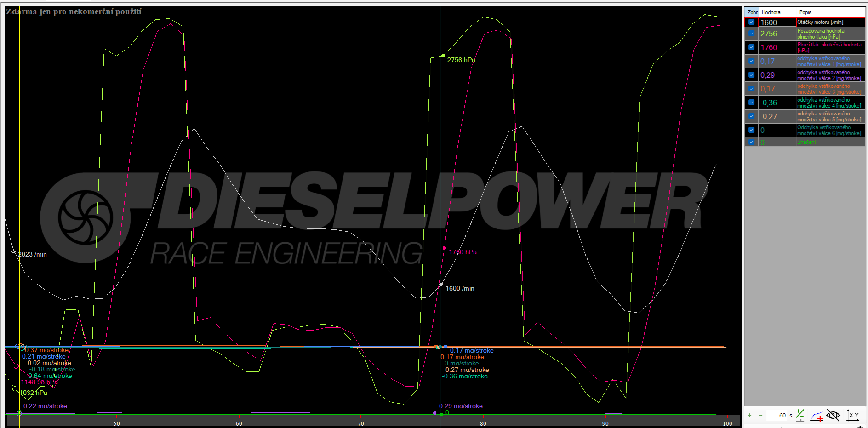This screenshot has width=868, height=428.
Task: Click odchylka vstřikovaného množství válce 3 description
Action: 830,89
